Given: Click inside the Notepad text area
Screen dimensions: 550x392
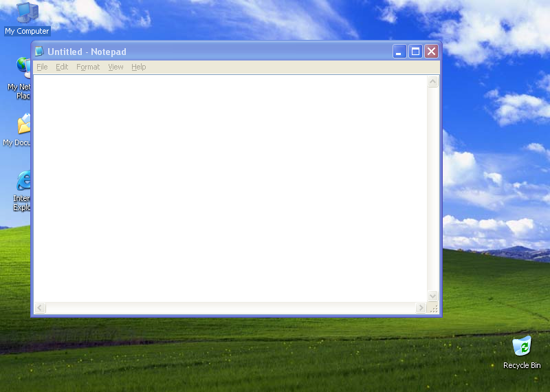Looking at the screenshot, I should (x=230, y=188).
